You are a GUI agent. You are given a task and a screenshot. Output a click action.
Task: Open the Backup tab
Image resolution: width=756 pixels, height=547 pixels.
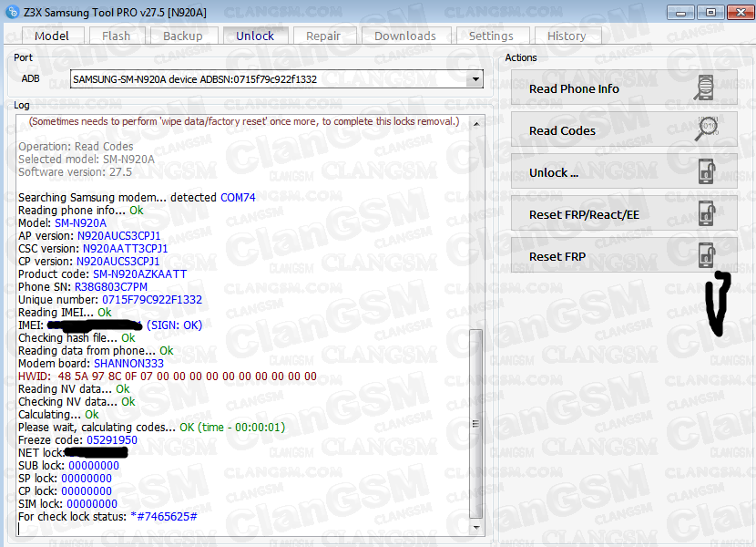pos(183,36)
